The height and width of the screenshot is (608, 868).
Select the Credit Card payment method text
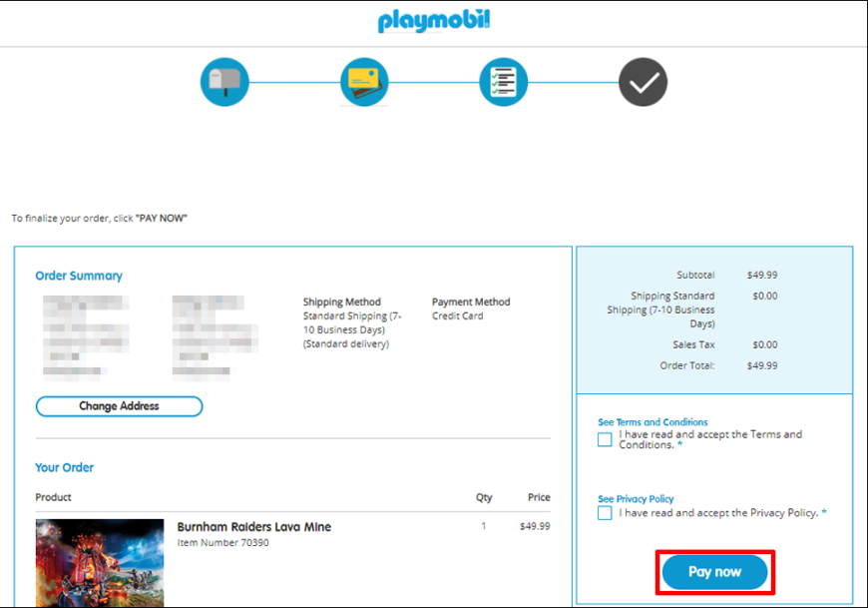[x=457, y=315]
